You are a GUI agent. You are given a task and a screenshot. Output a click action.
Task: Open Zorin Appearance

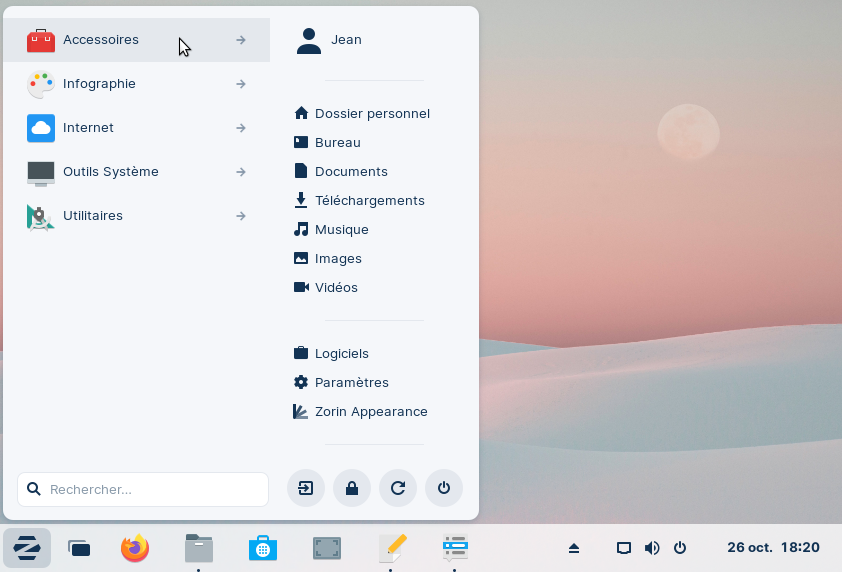pos(370,412)
